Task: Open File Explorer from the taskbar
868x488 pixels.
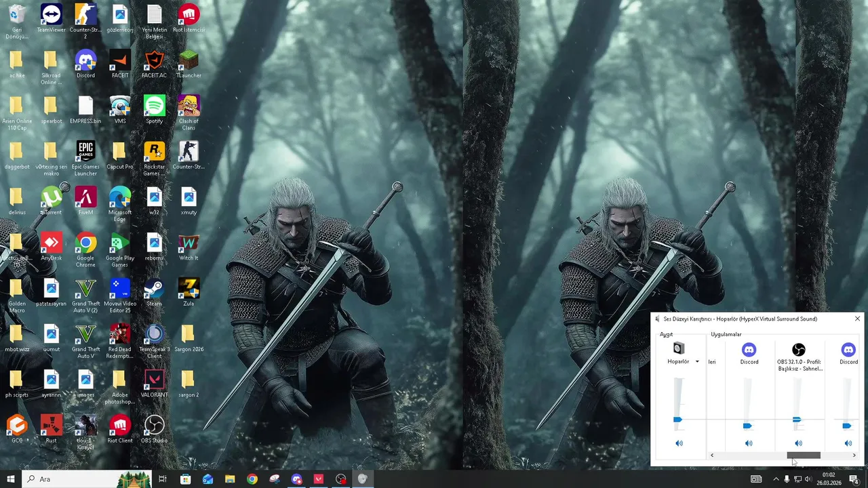Action: pos(230,479)
